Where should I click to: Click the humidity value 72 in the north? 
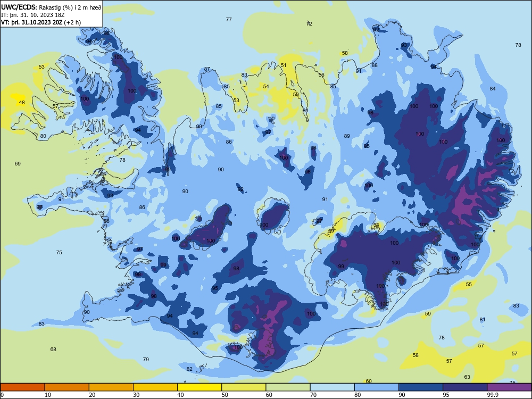tap(309, 23)
